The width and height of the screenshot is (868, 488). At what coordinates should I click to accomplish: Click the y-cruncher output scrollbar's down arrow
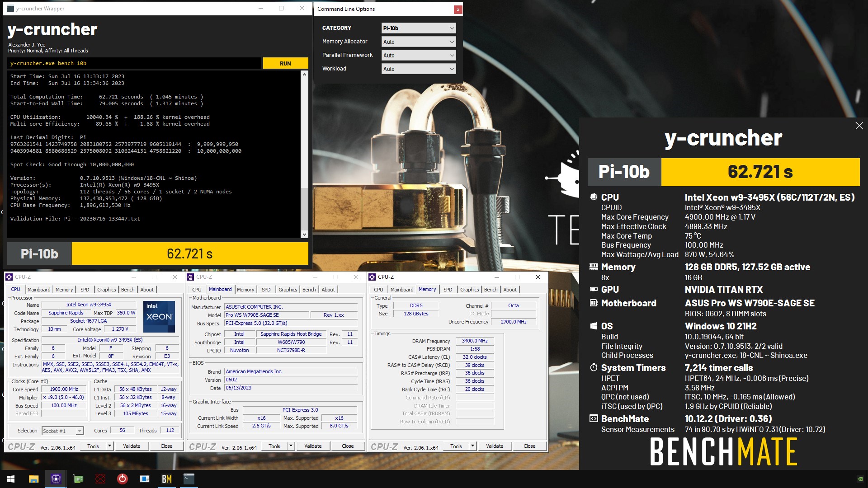304,234
